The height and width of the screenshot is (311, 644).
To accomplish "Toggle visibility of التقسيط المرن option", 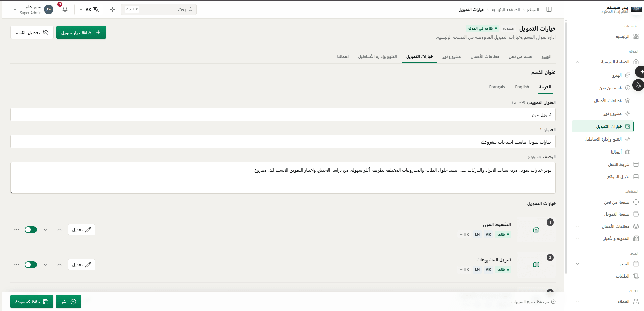I will click(x=31, y=230).
